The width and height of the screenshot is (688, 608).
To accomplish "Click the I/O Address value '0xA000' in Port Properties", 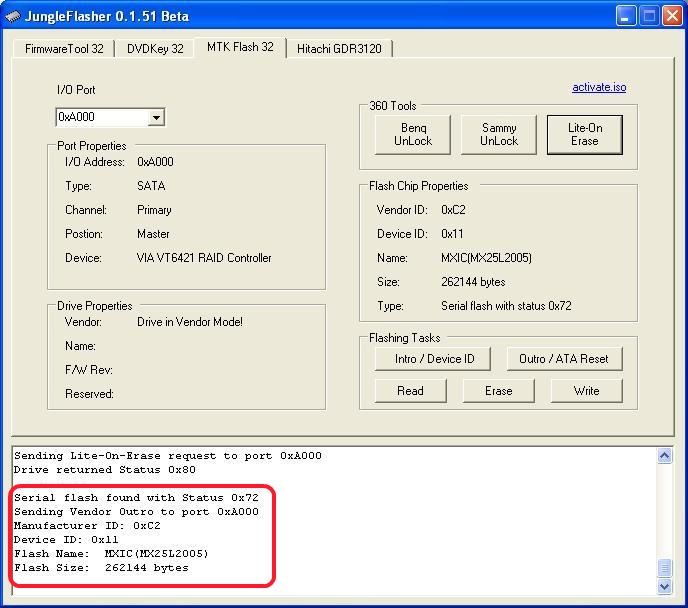I will [155, 162].
